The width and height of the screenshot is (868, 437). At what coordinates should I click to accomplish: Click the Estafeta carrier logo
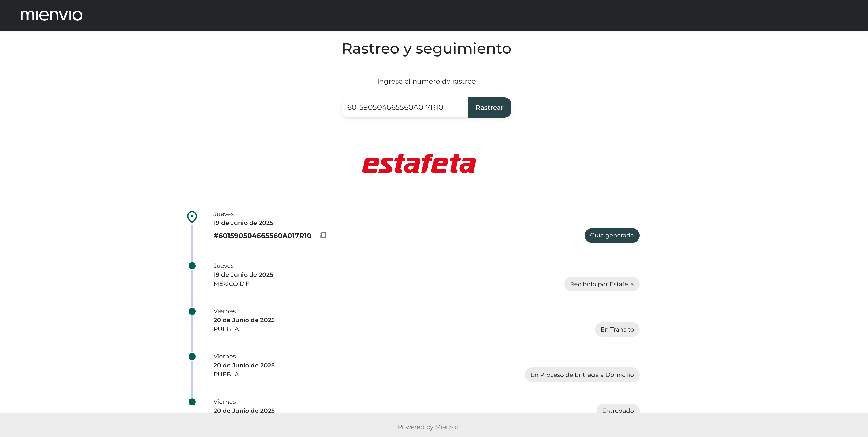pos(419,164)
